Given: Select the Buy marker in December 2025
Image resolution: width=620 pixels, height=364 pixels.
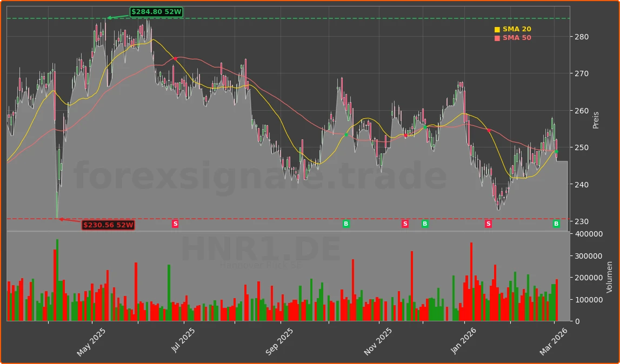Looking at the screenshot, I should coord(425,224).
